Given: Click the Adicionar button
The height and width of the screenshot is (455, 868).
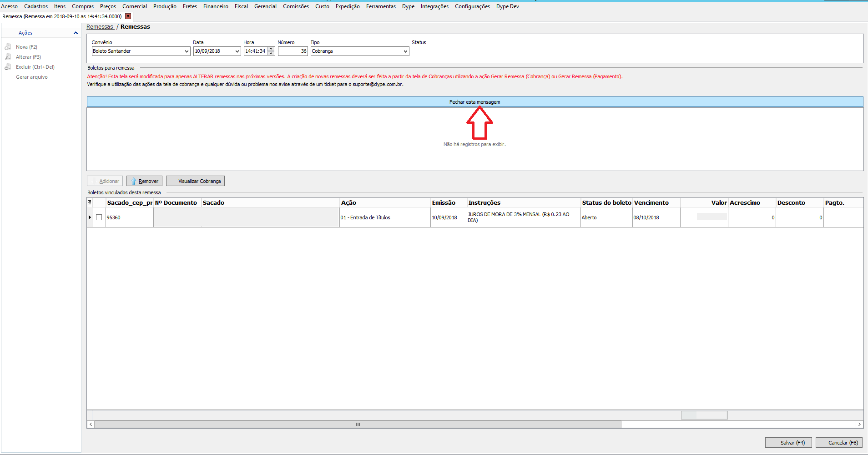Looking at the screenshot, I should click(x=105, y=181).
